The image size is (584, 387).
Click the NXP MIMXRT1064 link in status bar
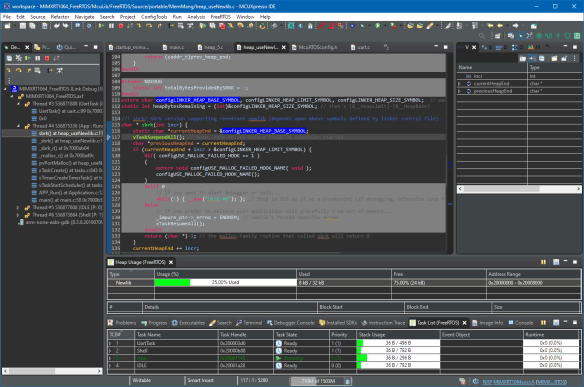coord(524,381)
